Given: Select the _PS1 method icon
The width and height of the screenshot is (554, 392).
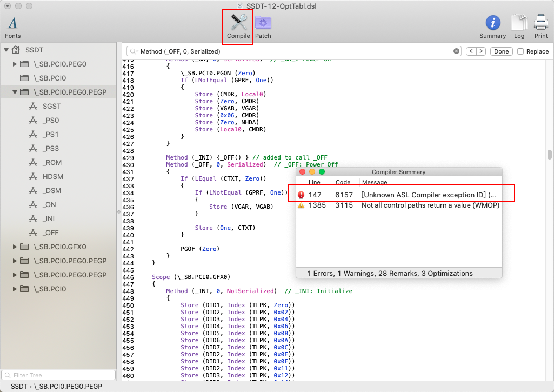Looking at the screenshot, I should coord(33,134).
